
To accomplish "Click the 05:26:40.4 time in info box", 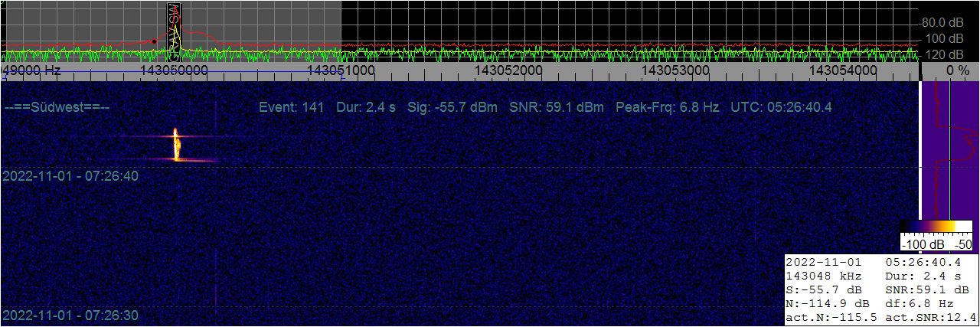I will 923,262.
